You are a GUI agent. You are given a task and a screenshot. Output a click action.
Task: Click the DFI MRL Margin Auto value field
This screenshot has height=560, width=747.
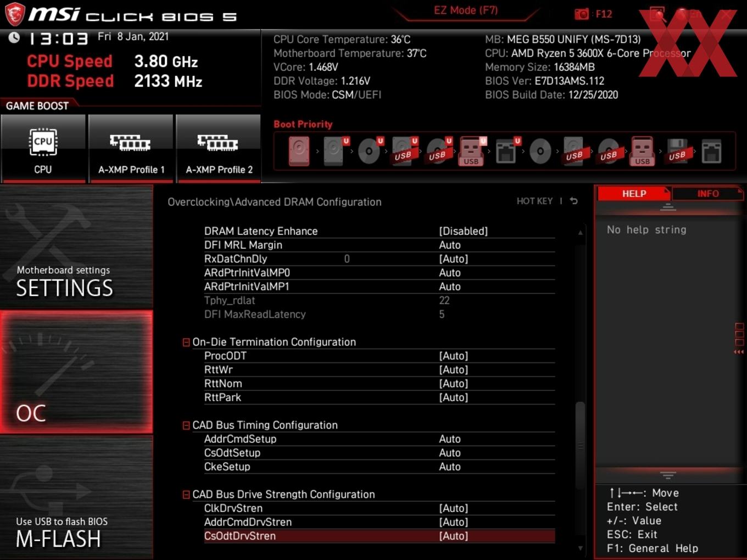pos(450,245)
